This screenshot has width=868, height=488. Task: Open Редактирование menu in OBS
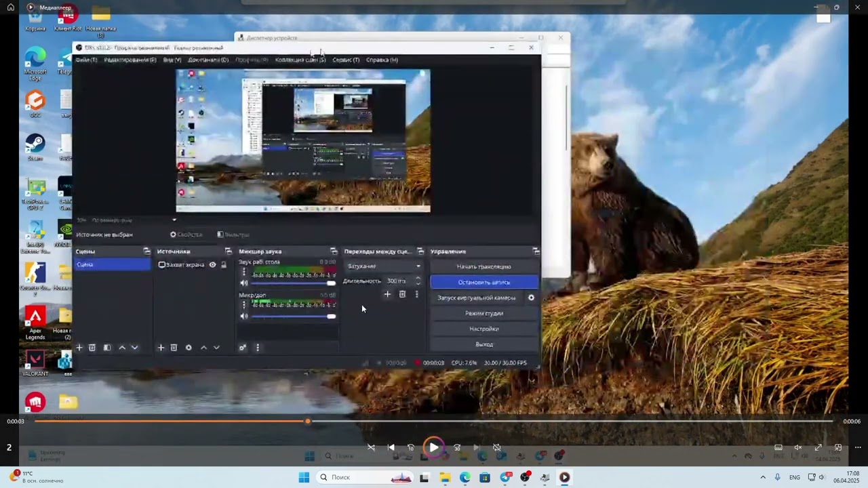(x=130, y=60)
